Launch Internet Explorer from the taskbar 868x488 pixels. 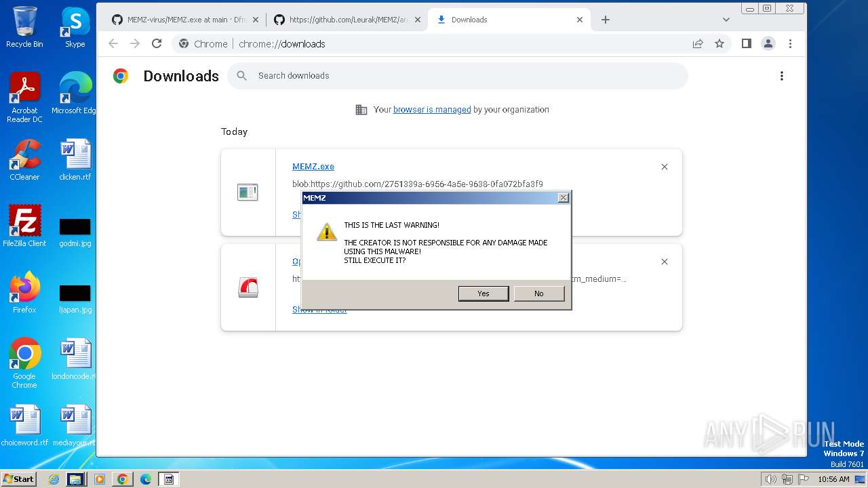[54, 479]
